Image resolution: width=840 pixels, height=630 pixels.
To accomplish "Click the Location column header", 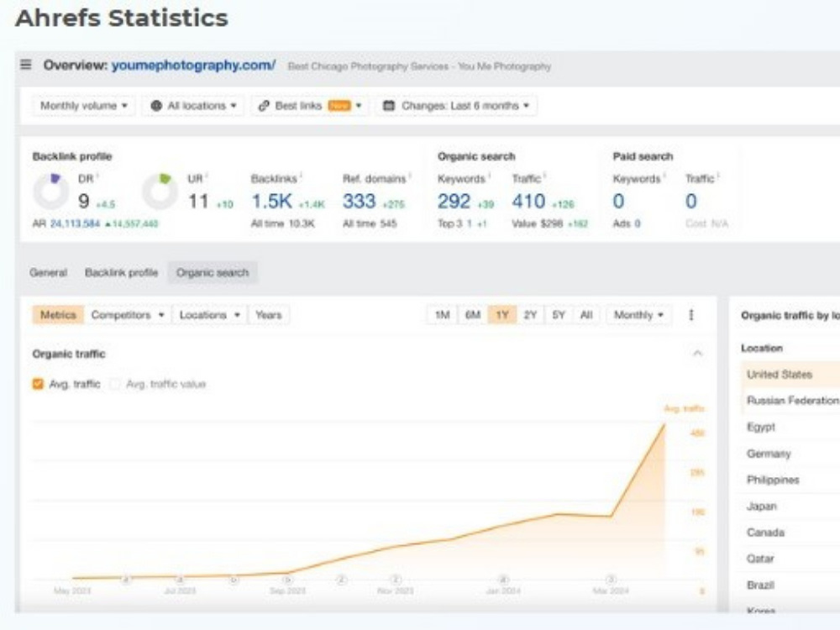I will tap(762, 349).
